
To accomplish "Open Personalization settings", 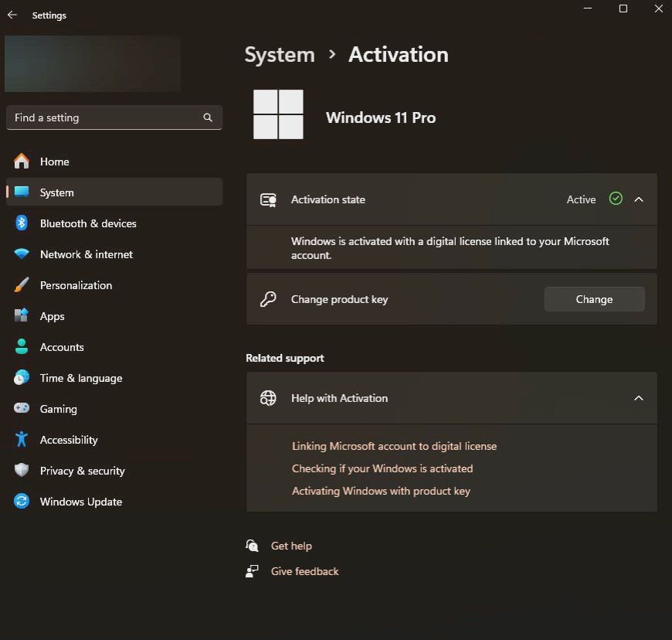I will pyautogui.click(x=114, y=285).
